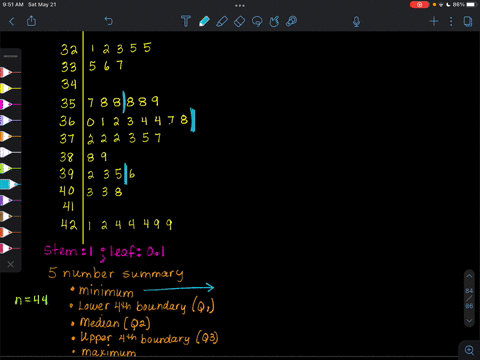
Task: Select the Text tool
Action: (186, 21)
